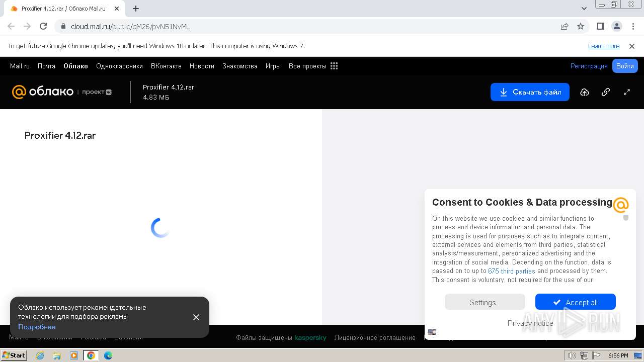Open the Chrome profile avatar
The height and width of the screenshot is (362, 644).
click(x=616, y=26)
